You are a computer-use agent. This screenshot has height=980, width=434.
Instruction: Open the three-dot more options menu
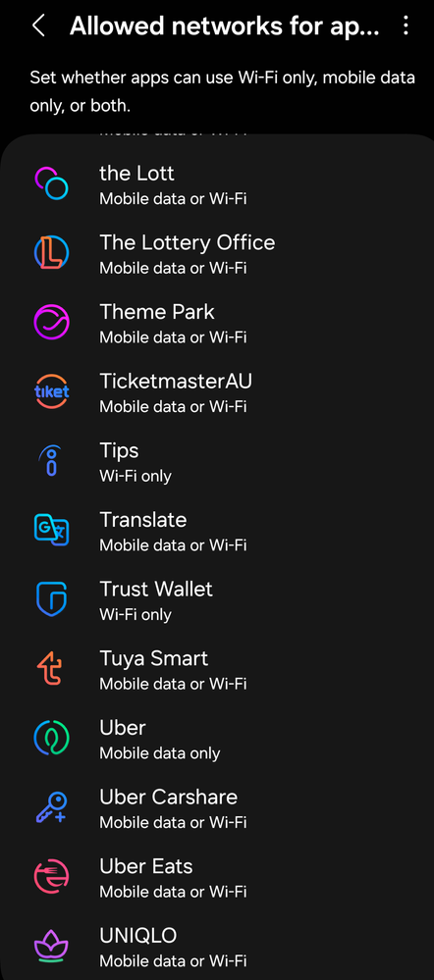[406, 26]
